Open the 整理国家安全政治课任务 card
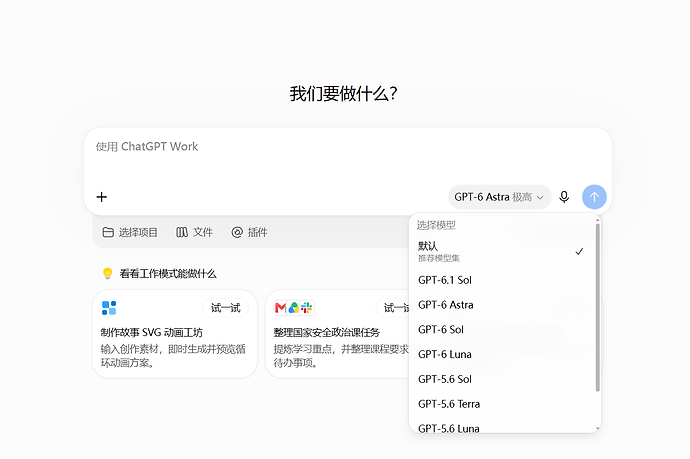 click(x=337, y=334)
